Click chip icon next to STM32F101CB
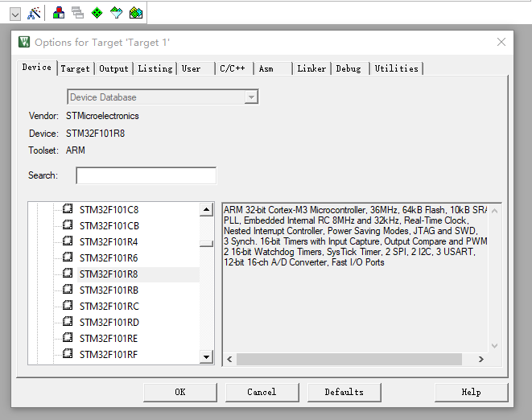532x420 pixels. (x=68, y=224)
